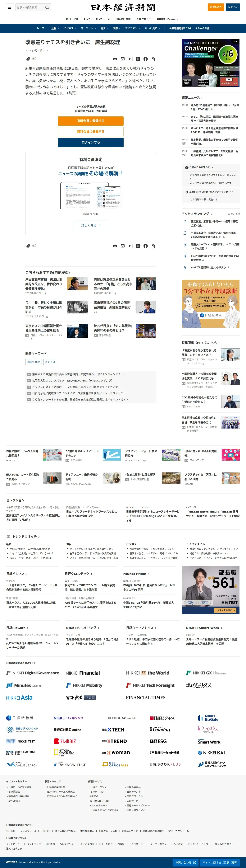Click the magnifier search icon
The height and width of the screenshot is (868, 246).
47,7
